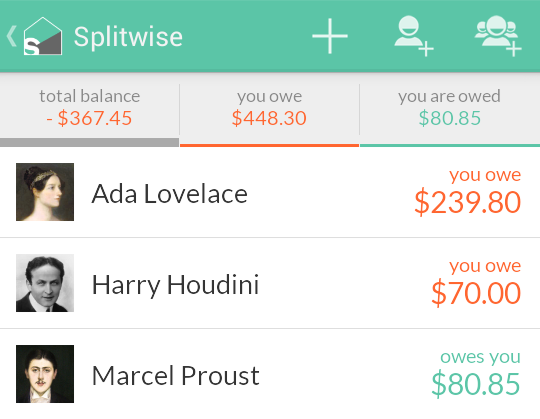The image size is (540, 419).
Task: Click the $80.85 owes you amount in list
Action: [x=476, y=384]
